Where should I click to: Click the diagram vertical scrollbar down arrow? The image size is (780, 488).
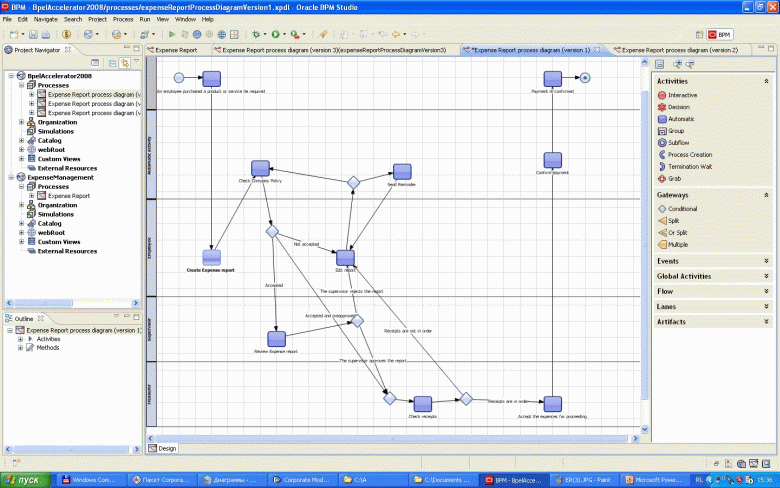pos(645,429)
